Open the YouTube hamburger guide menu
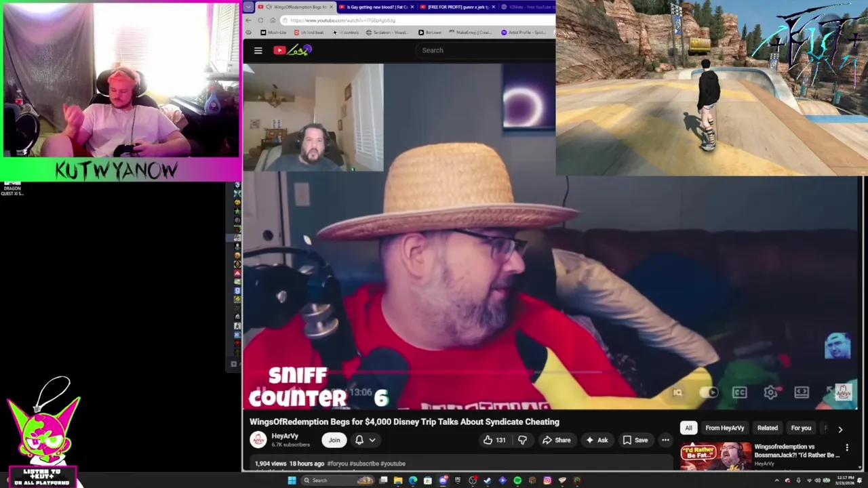The image size is (868, 488). coord(258,50)
